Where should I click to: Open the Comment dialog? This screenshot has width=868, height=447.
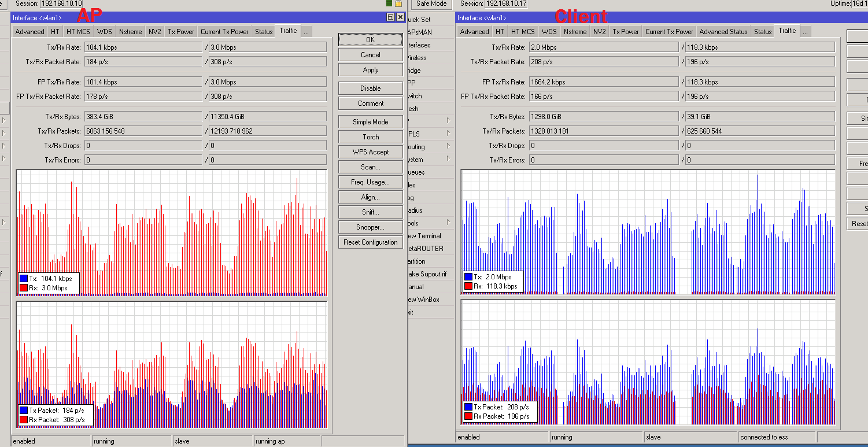point(371,104)
